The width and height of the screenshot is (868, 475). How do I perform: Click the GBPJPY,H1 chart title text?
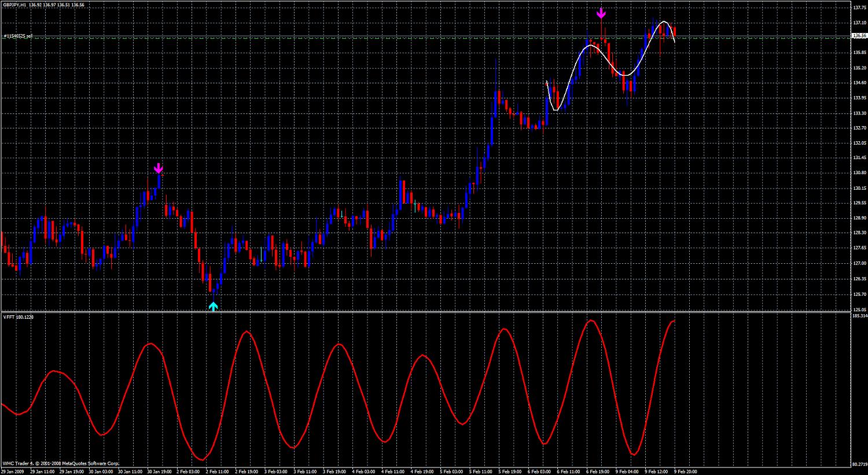(x=14, y=5)
